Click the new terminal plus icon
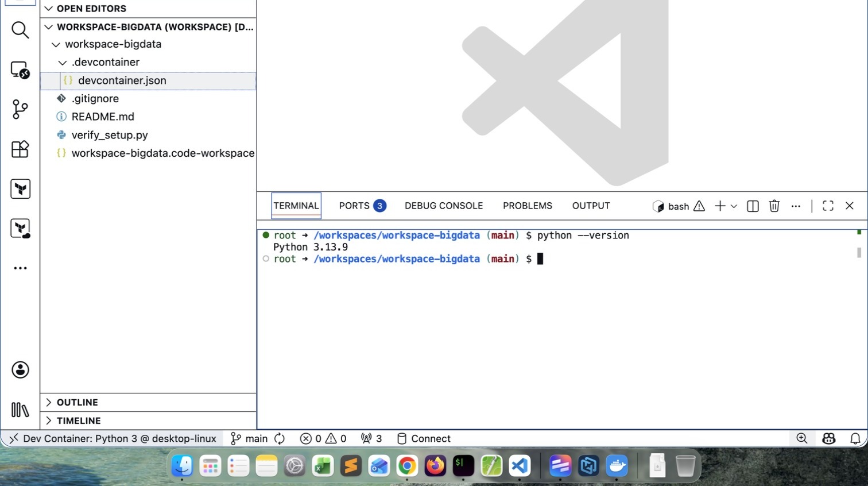 720,206
